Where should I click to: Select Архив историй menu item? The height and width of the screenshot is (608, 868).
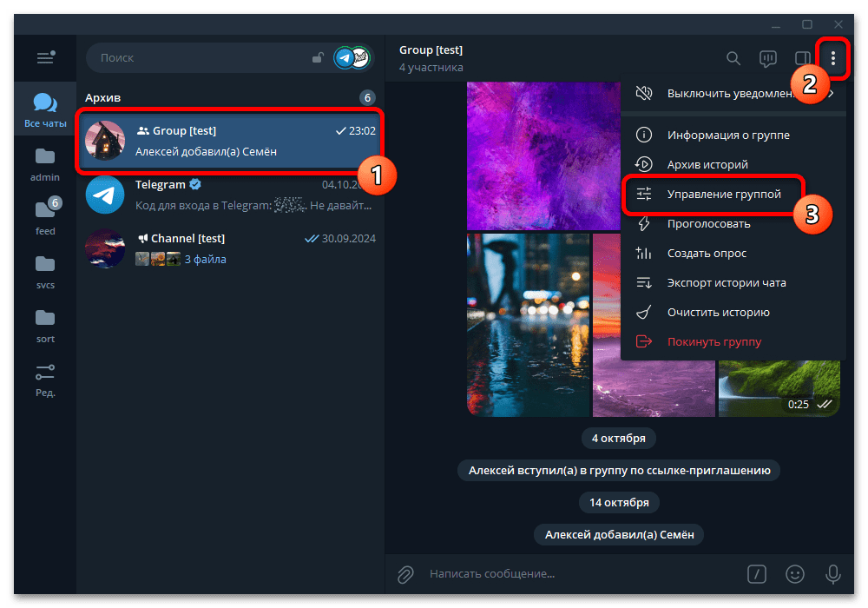pos(733,164)
